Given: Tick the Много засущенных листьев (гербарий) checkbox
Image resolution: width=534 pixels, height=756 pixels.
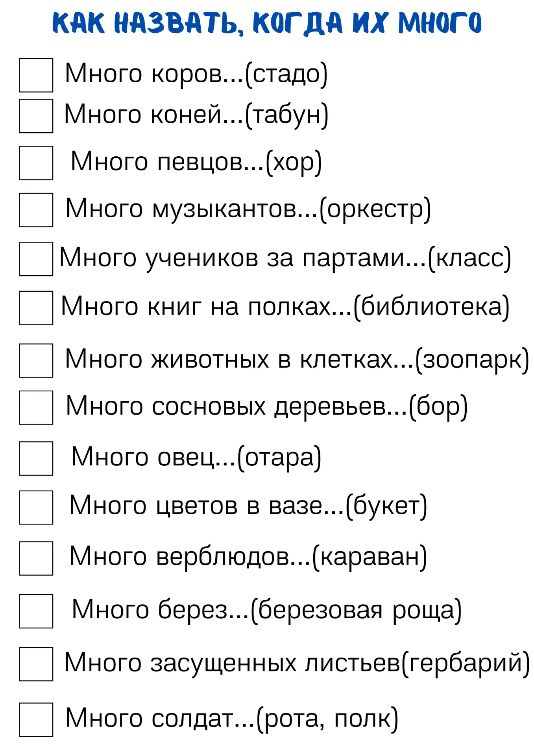Looking at the screenshot, I should [x=36, y=664].
